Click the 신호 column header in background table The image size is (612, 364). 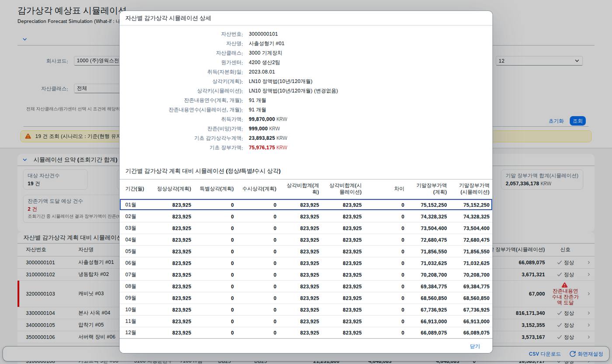click(565, 250)
